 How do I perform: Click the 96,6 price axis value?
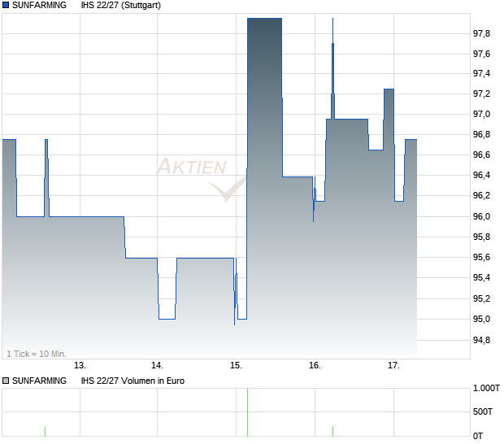pyautogui.click(x=481, y=155)
